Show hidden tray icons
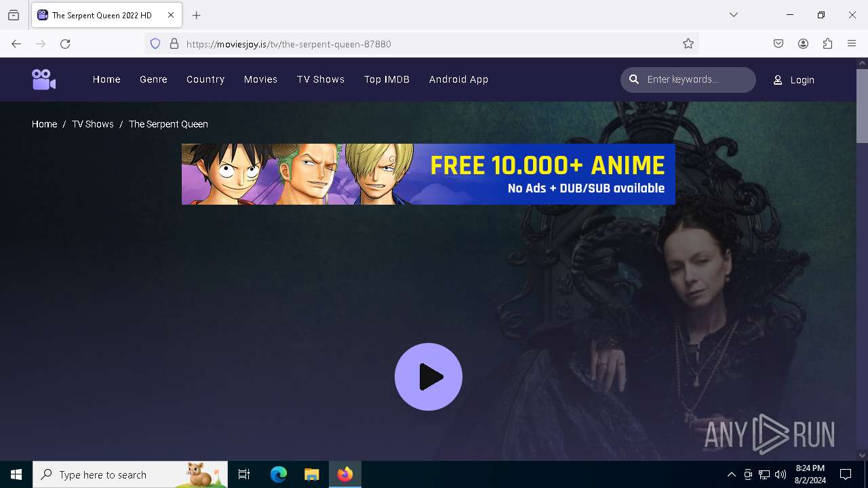 tap(731, 474)
